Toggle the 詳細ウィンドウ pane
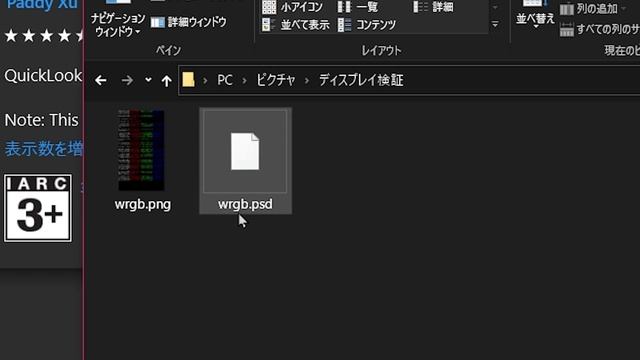The image size is (640, 360). (x=189, y=22)
